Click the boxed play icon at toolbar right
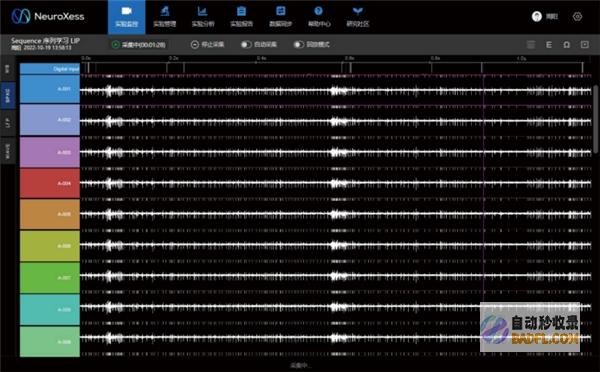Screen dimensions: 600x372 (585, 45)
